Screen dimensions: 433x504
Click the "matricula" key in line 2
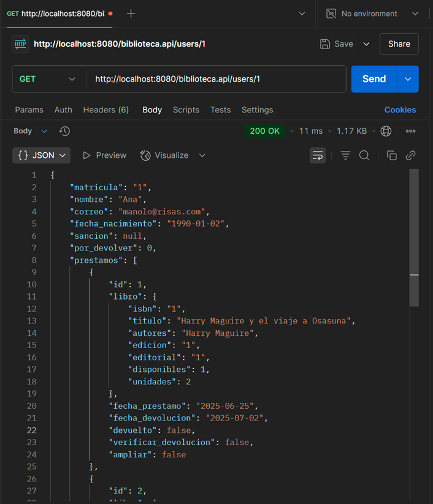pyautogui.click(x=96, y=187)
